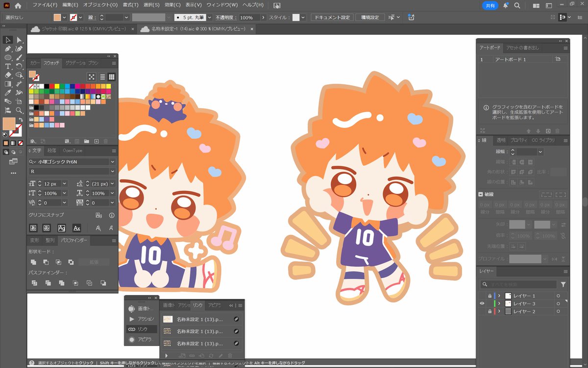Open the 線幅 stroke weight dropdown
The height and width of the screenshot is (368, 588).
click(x=540, y=152)
